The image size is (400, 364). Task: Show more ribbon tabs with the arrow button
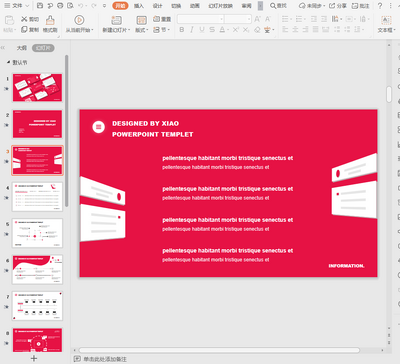pyautogui.click(x=260, y=6)
